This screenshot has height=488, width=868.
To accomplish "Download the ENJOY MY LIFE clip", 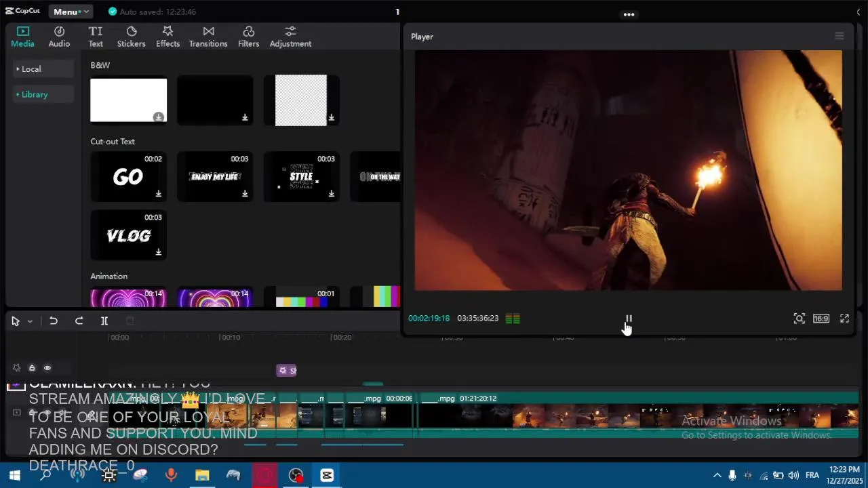I will tap(245, 194).
